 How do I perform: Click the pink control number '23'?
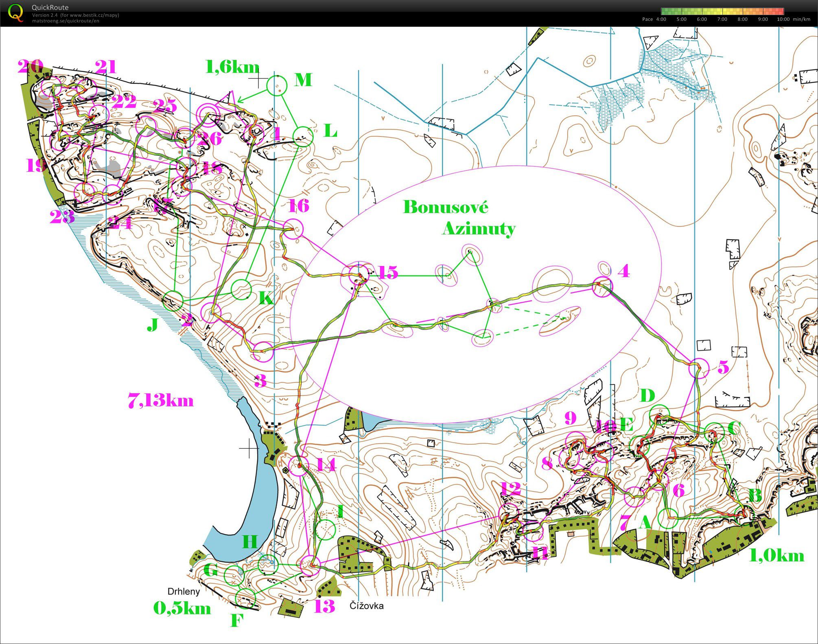(x=62, y=216)
